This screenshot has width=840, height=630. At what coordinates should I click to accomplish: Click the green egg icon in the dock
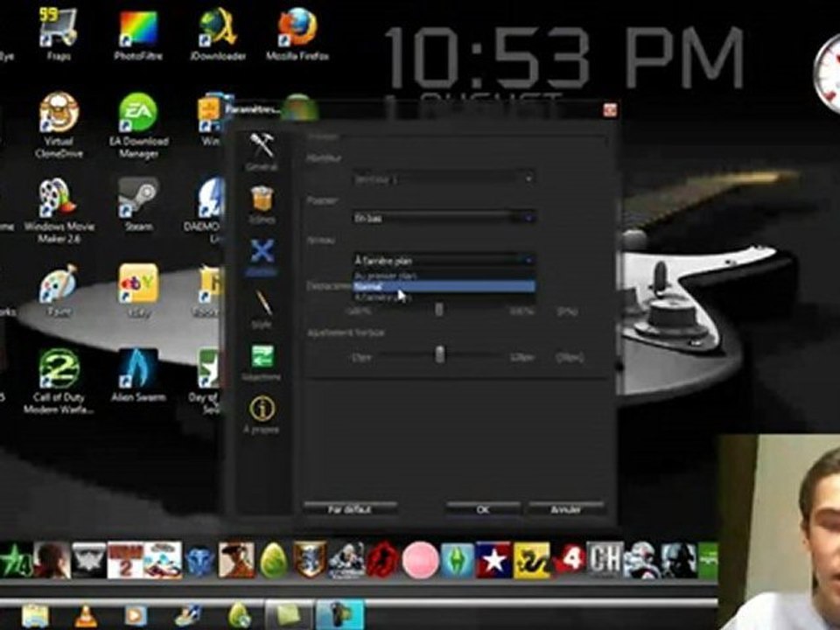pyautogui.click(x=273, y=560)
